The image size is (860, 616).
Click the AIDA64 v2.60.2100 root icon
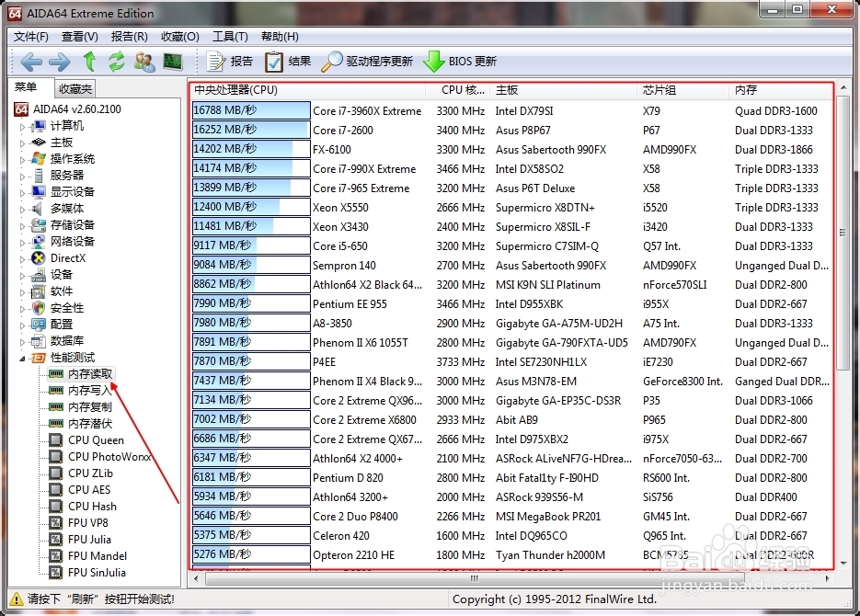pos(21,109)
